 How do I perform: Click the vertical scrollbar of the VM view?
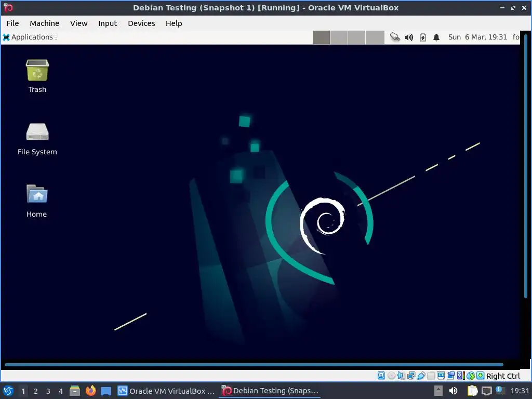[525, 166]
